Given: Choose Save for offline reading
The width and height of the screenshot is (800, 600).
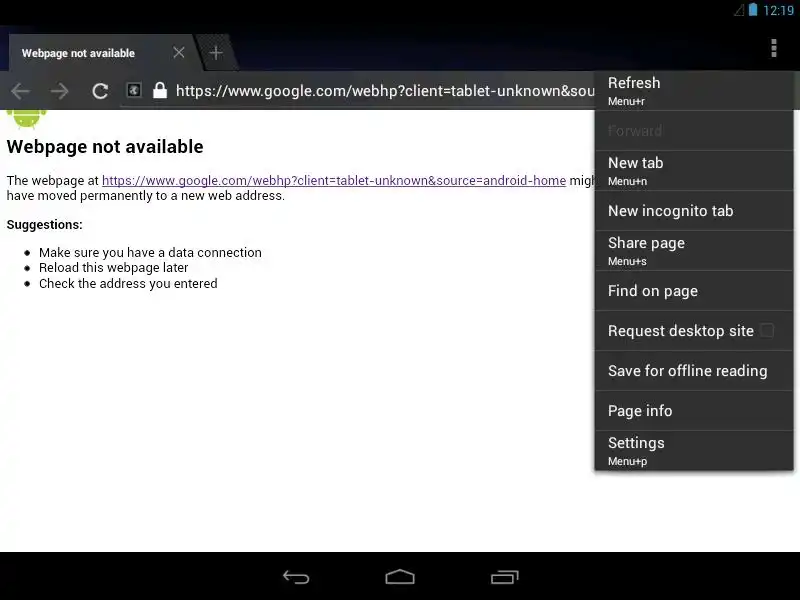Looking at the screenshot, I should click(694, 371).
